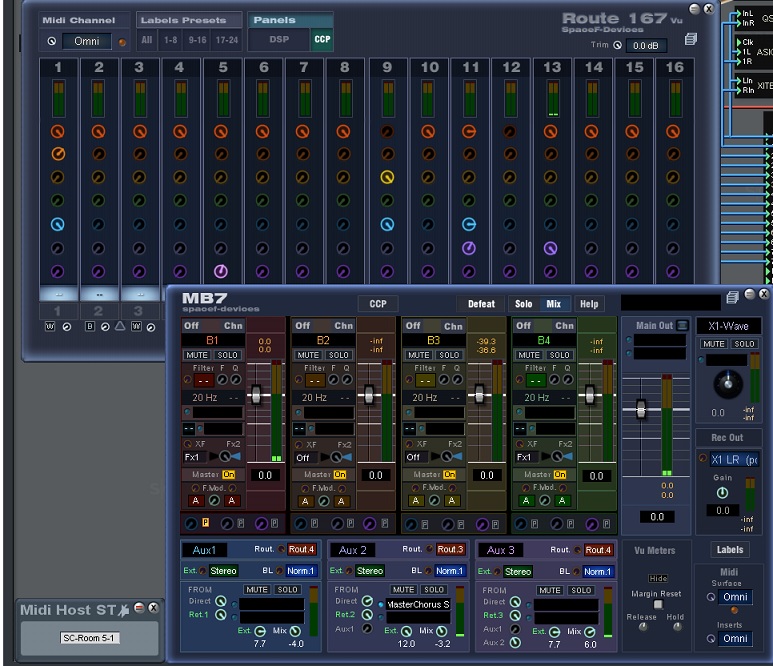Viewport: 773px width, 666px height.
Task: Click the B icon below channel 2 strip
Action: (90, 326)
